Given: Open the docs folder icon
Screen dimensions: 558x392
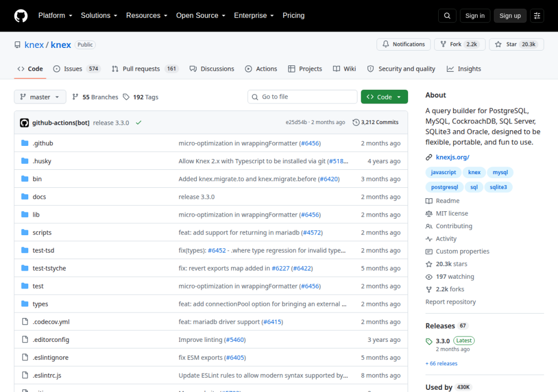Looking at the screenshot, I should point(25,197).
